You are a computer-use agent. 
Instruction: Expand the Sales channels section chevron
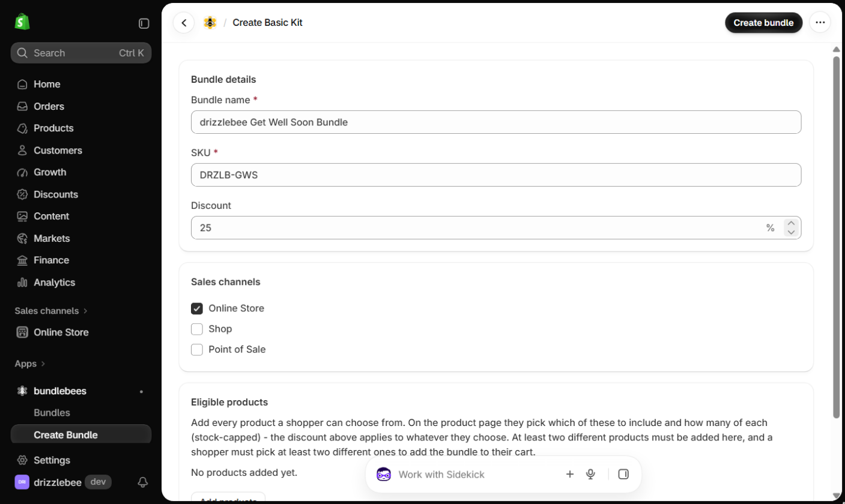(x=85, y=311)
